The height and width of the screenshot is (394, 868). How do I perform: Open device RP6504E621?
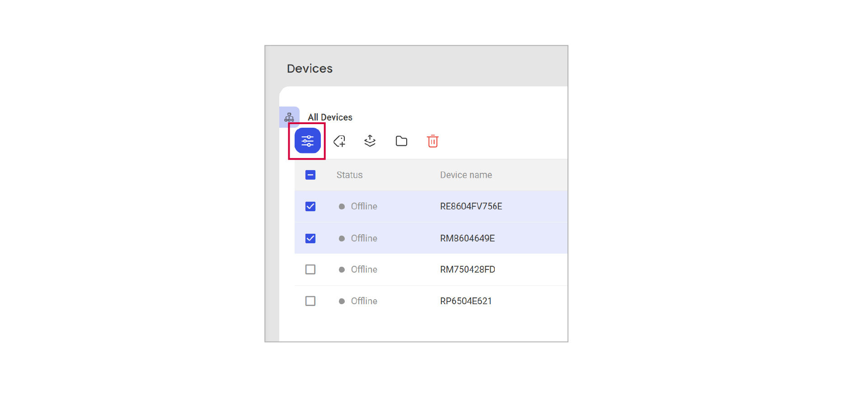tap(466, 301)
